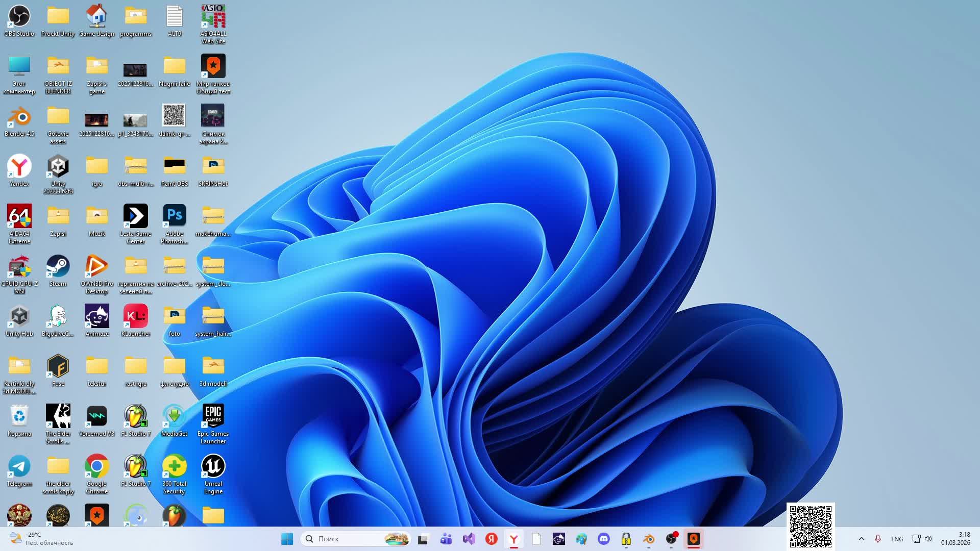Open Task View from taskbar

click(x=423, y=539)
